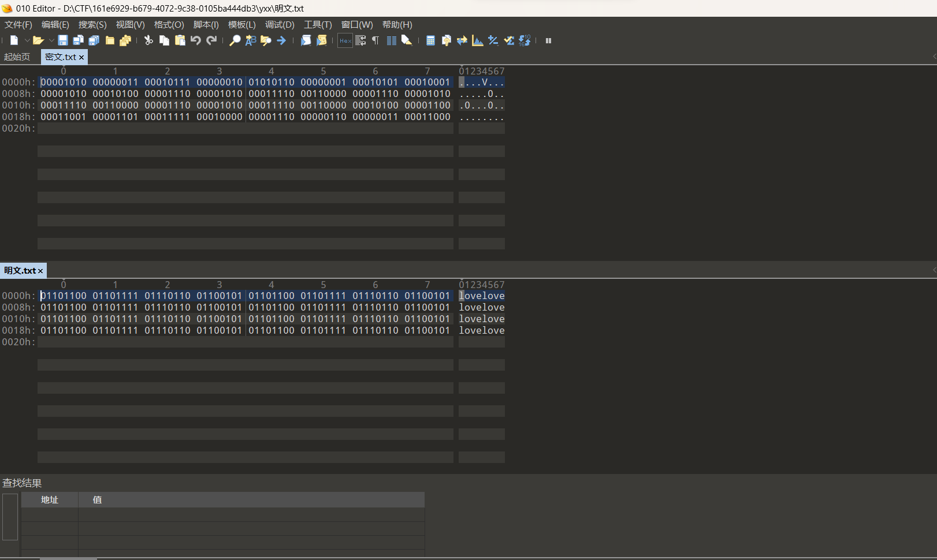Redo the last undone action
The width and height of the screenshot is (937, 560).
211,40
